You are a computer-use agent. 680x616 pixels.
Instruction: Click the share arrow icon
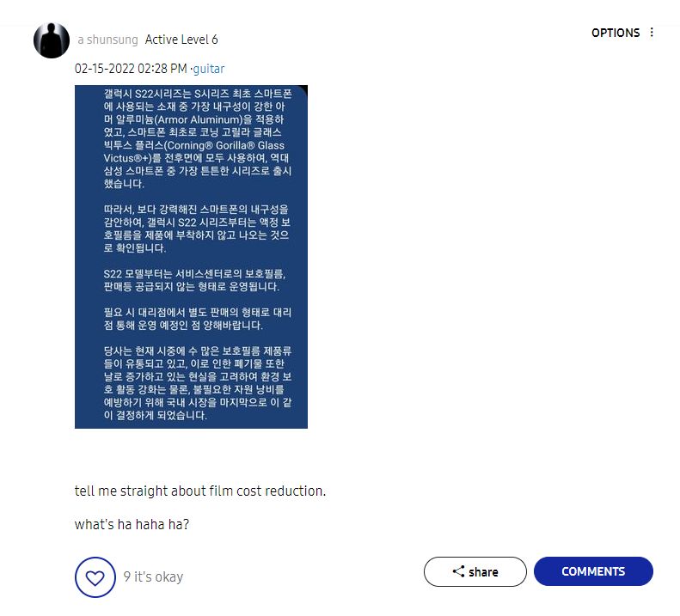tap(458, 571)
